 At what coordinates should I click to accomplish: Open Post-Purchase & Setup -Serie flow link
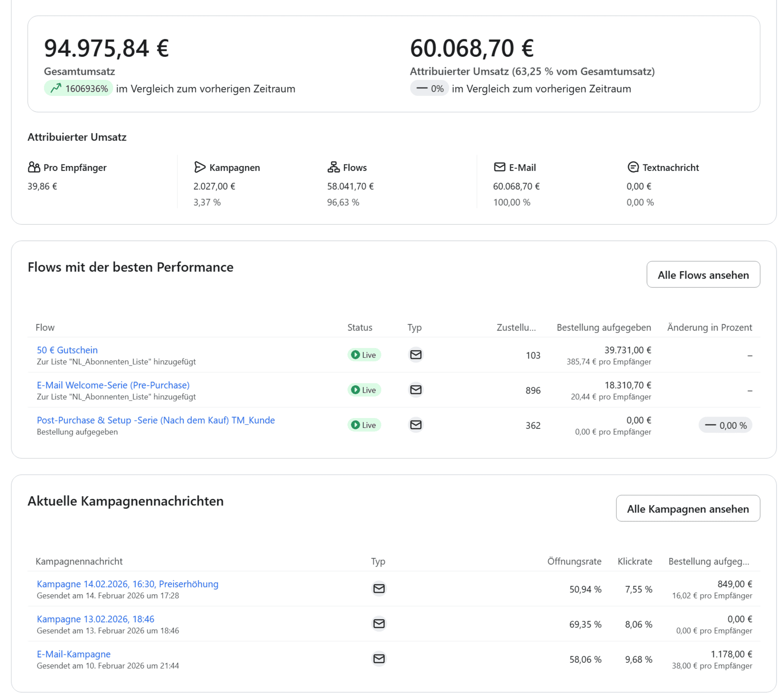click(x=156, y=420)
